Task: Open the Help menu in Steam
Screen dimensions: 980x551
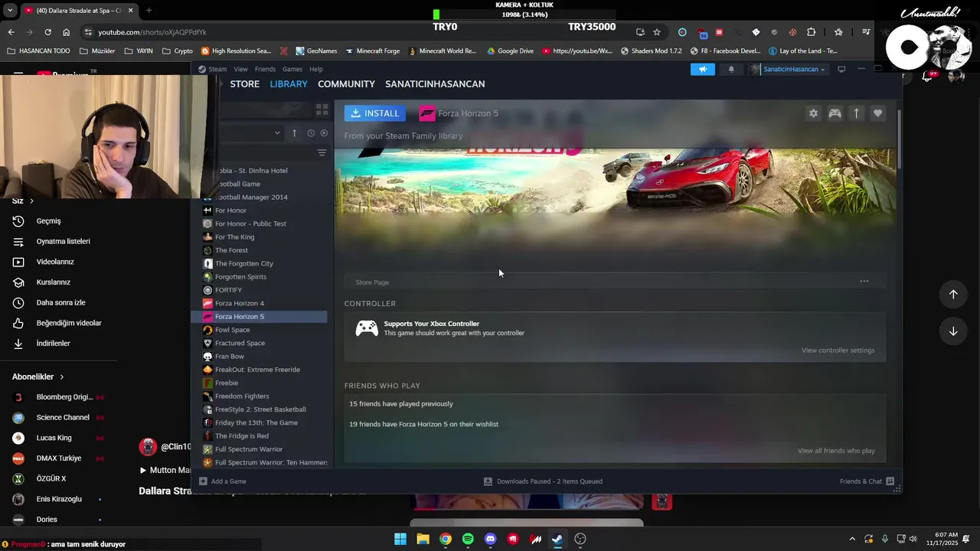Action: pos(315,69)
